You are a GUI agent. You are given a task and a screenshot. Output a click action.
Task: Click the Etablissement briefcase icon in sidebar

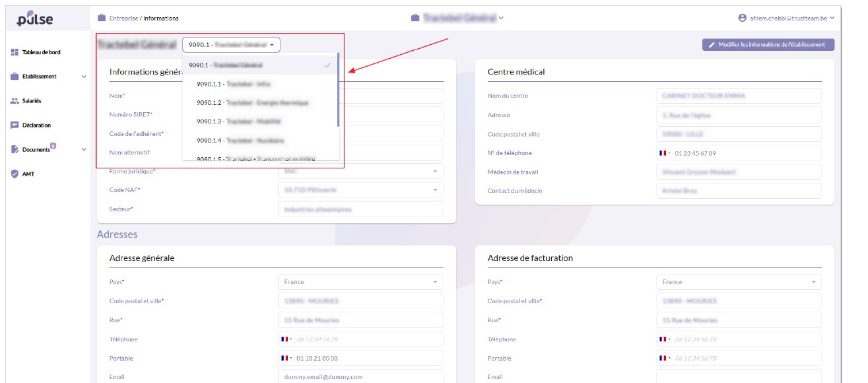(x=15, y=77)
